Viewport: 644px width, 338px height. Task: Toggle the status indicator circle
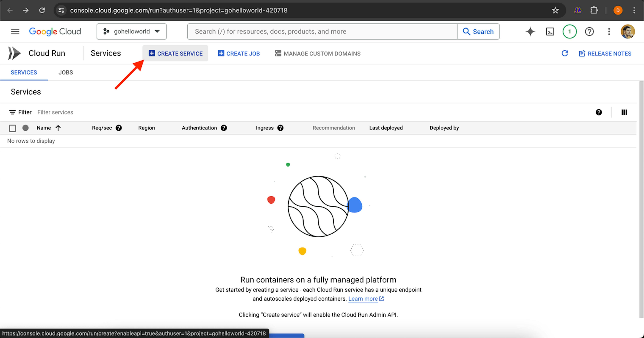pyautogui.click(x=26, y=127)
